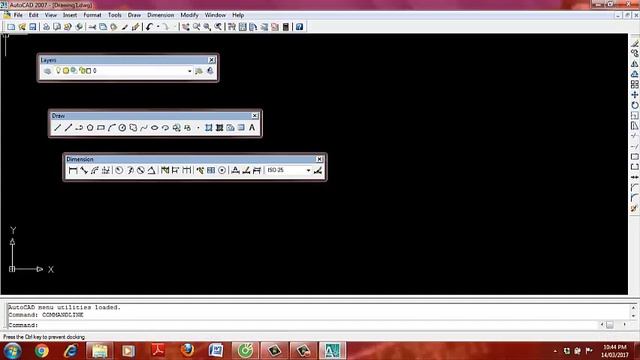Open Internet Explorer from taskbar
This screenshot has height=360, width=640.
71,351
